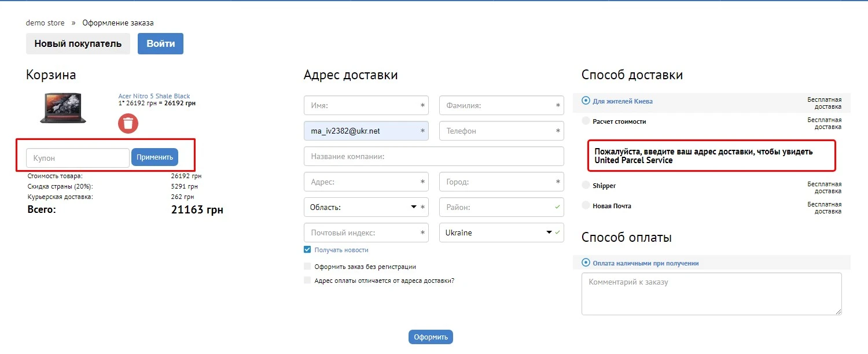The height and width of the screenshot is (354, 868).
Task: Click the 'Комментарий к заказу' text area
Action: (x=711, y=293)
